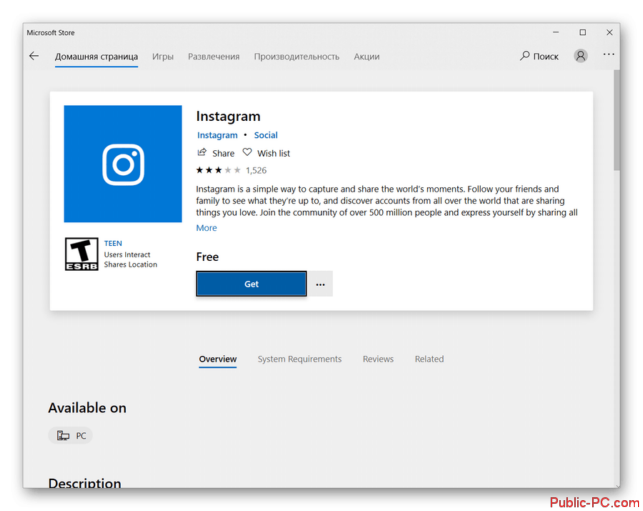Expand the description with More
The image size is (643, 511).
[207, 228]
